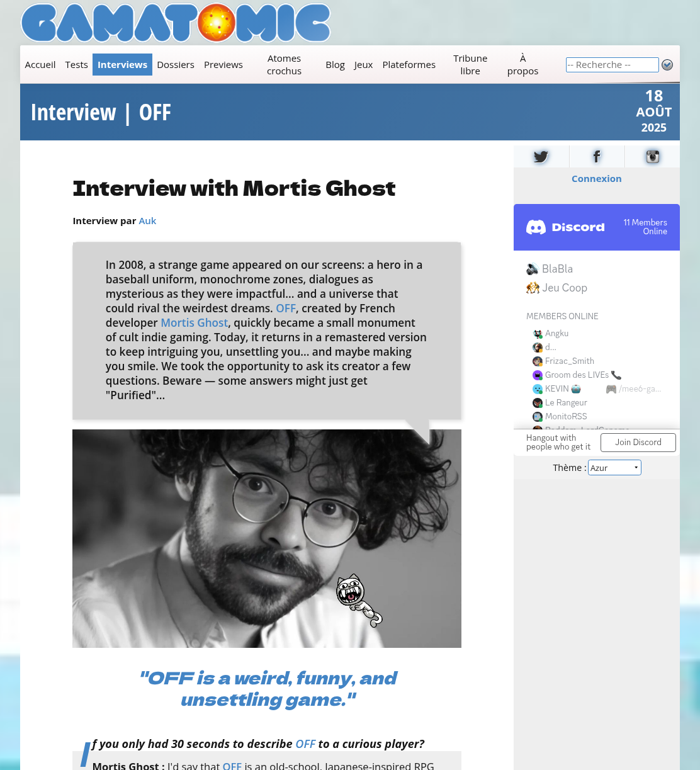Open the Twitter social icon
The width and height of the screenshot is (700, 770).
click(x=541, y=156)
